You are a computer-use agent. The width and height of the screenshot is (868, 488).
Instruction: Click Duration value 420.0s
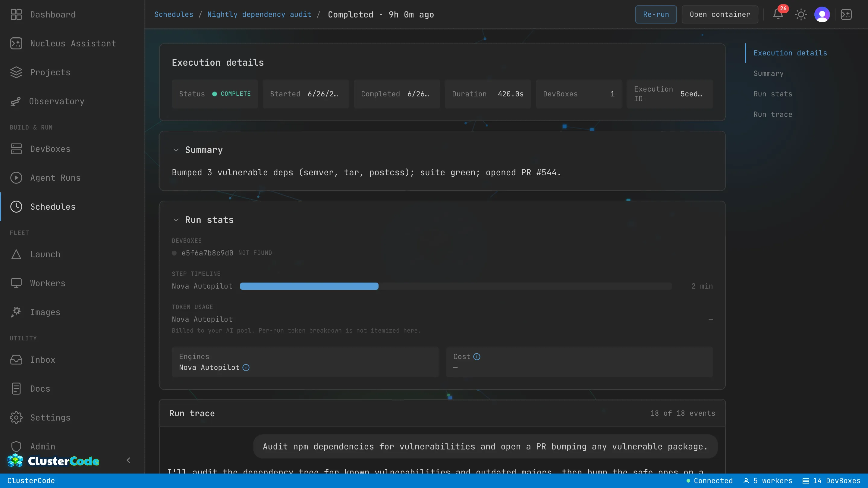tap(511, 94)
